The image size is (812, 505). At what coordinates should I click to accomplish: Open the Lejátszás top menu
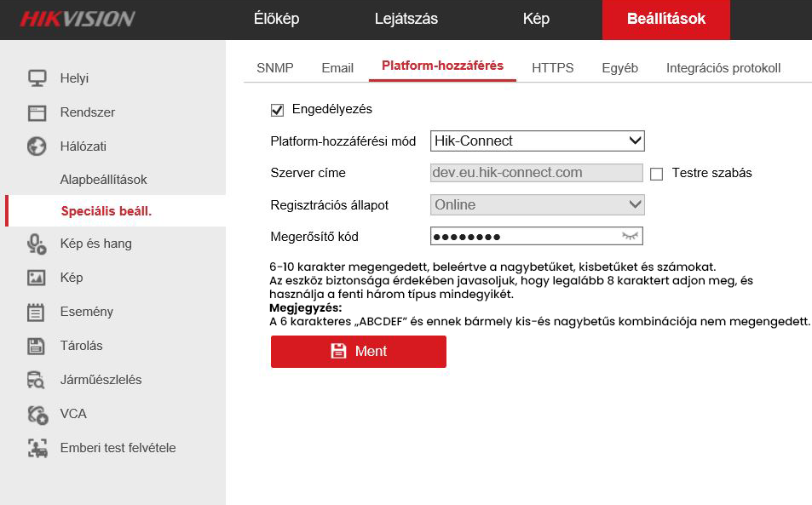406,19
